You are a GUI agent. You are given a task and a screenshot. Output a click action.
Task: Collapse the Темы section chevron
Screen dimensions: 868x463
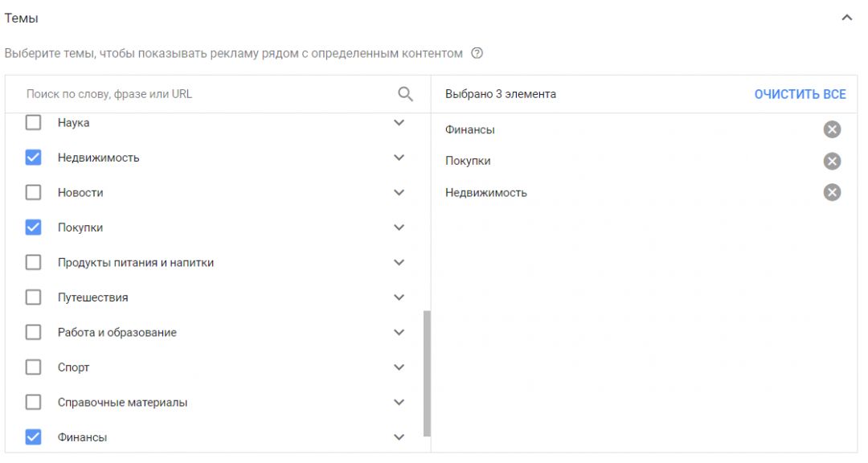click(846, 18)
